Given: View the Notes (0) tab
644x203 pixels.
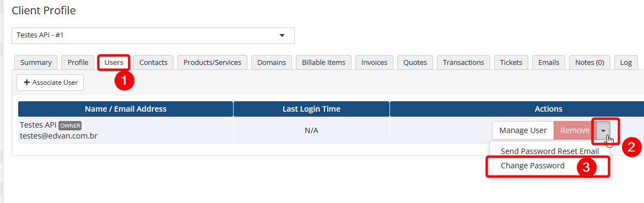Looking at the screenshot, I should (589, 62).
